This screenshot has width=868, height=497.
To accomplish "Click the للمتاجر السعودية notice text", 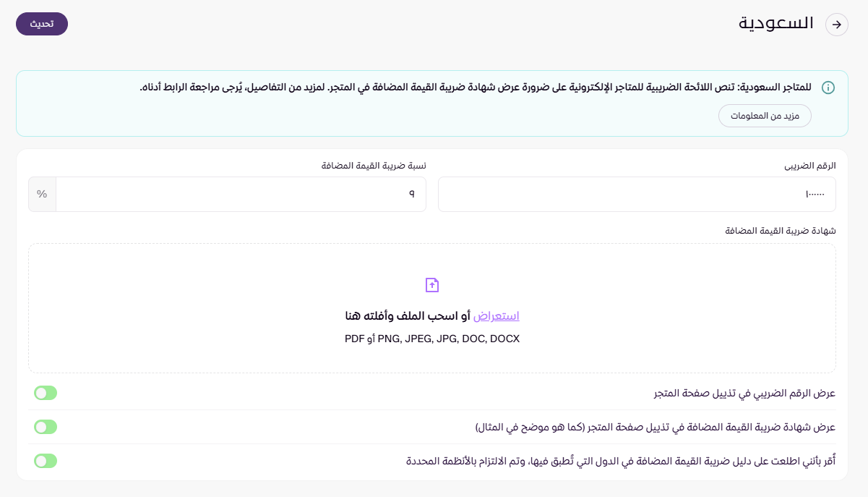I will [476, 88].
